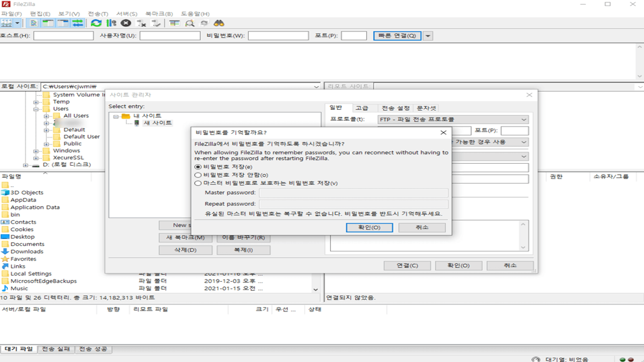Click the 파일명 column header
644x362 pixels.
(46, 177)
